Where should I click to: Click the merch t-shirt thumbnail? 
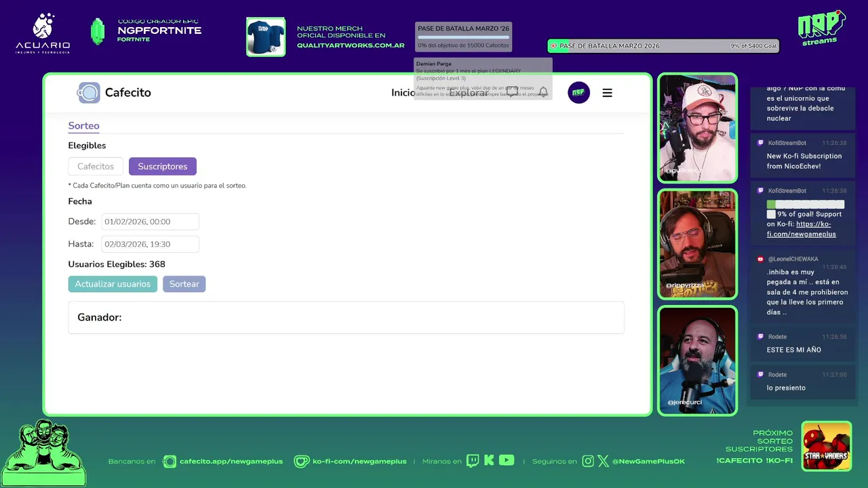(266, 37)
